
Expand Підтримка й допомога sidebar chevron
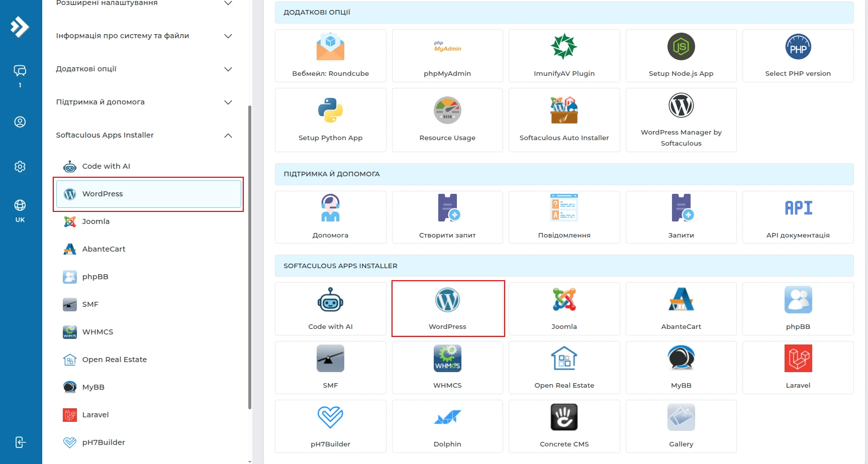[228, 102]
